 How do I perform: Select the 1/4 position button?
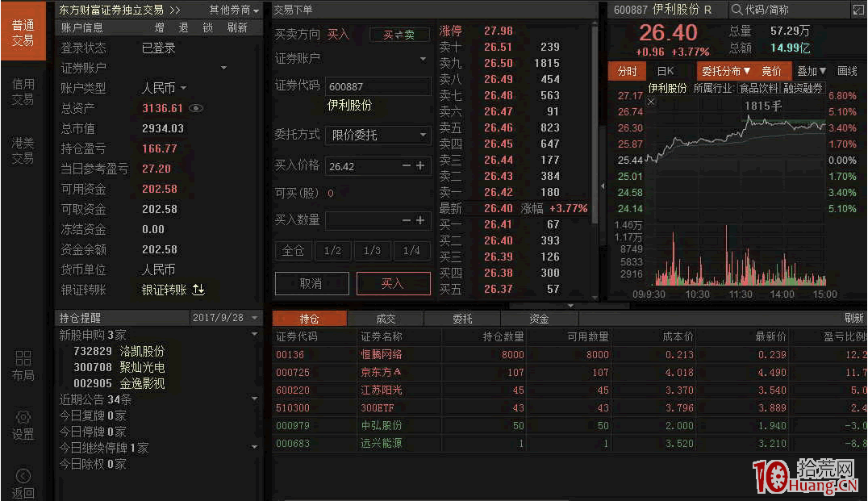click(412, 251)
